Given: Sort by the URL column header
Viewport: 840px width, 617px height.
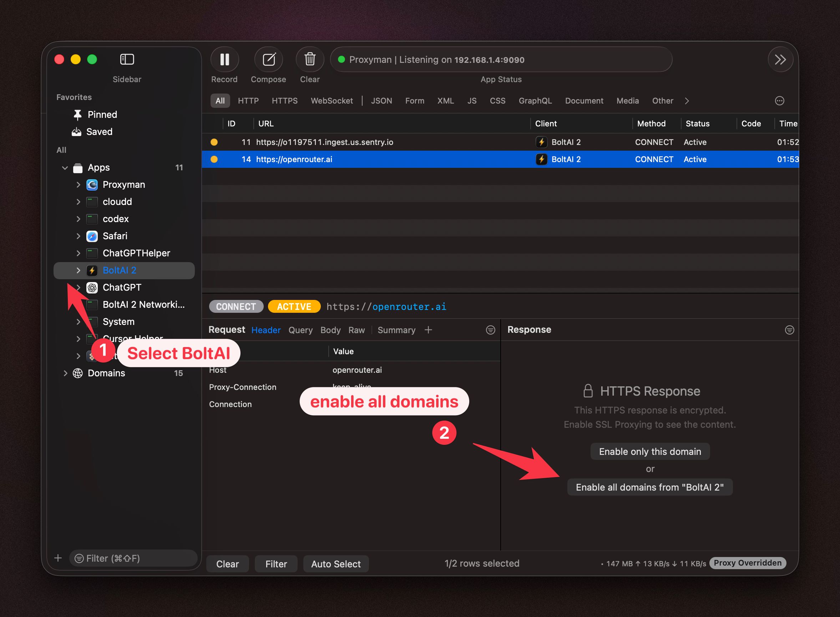Looking at the screenshot, I should (392, 124).
